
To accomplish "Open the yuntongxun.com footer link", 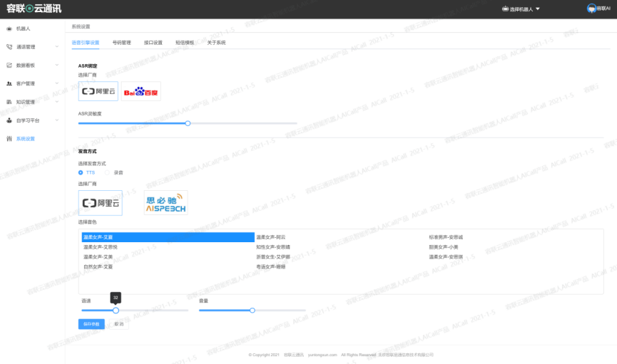I will tap(322, 355).
